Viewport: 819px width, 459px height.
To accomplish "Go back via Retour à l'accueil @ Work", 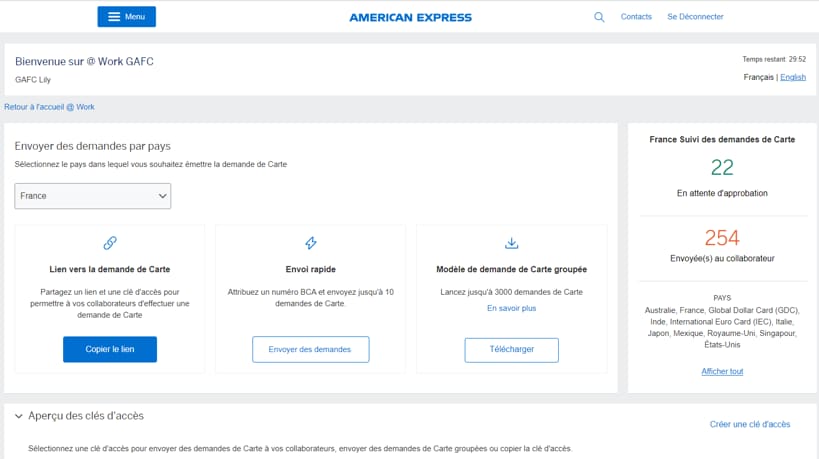I will (x=49, y=107).
